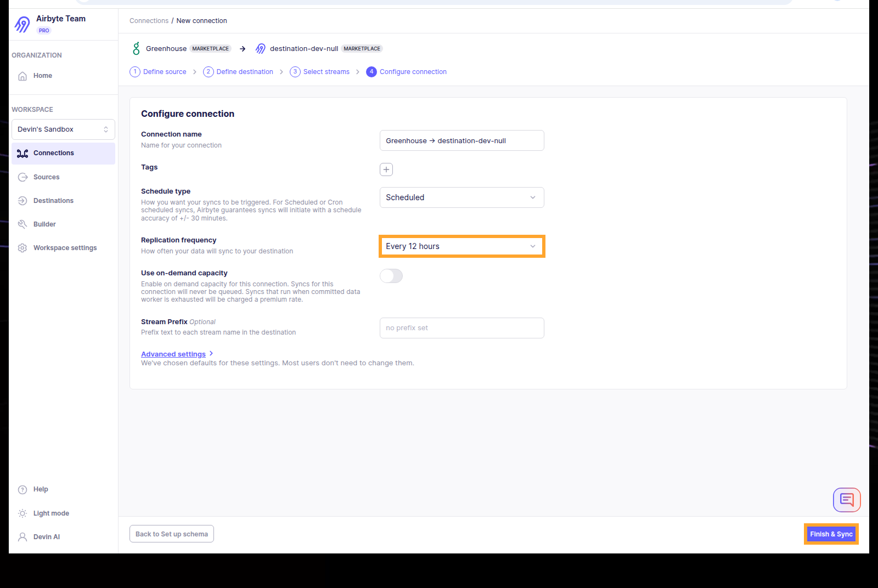
Task: Click the 'Configure connection' heading
Action: pos(188,114)
